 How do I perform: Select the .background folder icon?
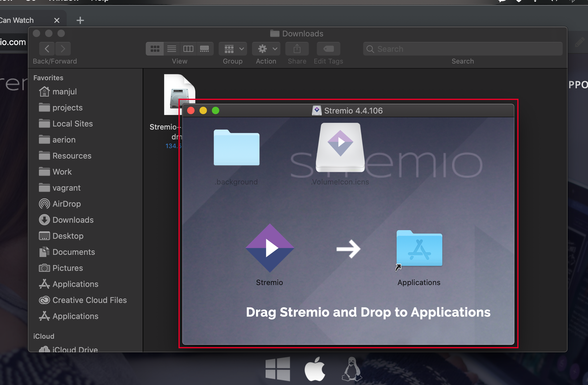(237, 148)
